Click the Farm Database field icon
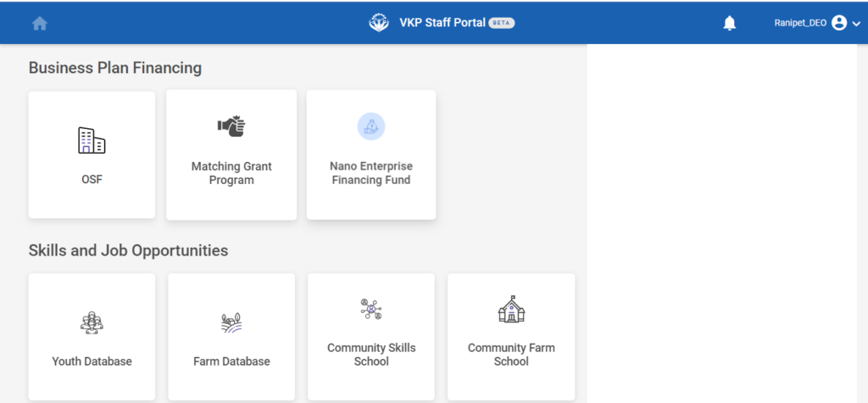Image resolution: width=868 pixels, height=403 pixels. click(231, 322)
